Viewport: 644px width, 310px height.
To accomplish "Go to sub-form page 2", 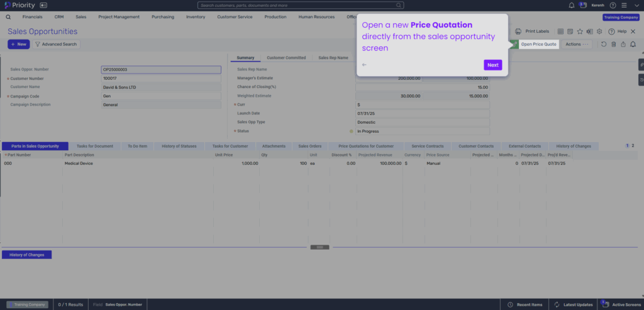I will click(x=633, y=145).
